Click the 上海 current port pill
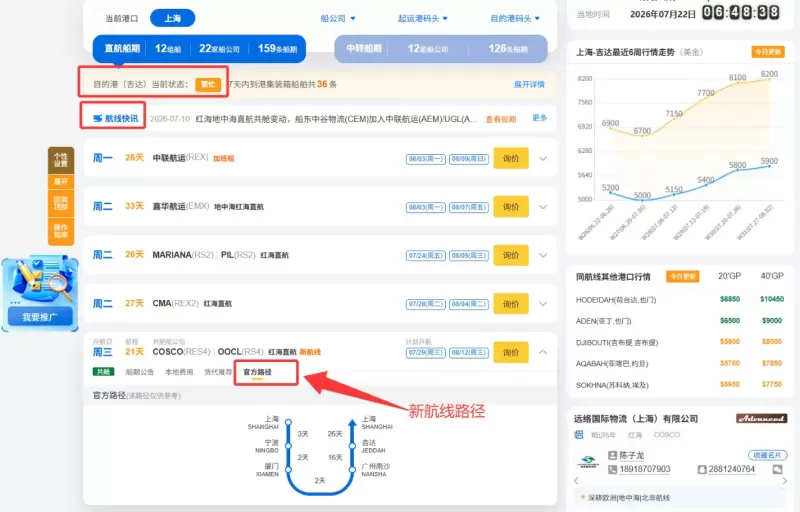The image size is (800, 512). 172,18
